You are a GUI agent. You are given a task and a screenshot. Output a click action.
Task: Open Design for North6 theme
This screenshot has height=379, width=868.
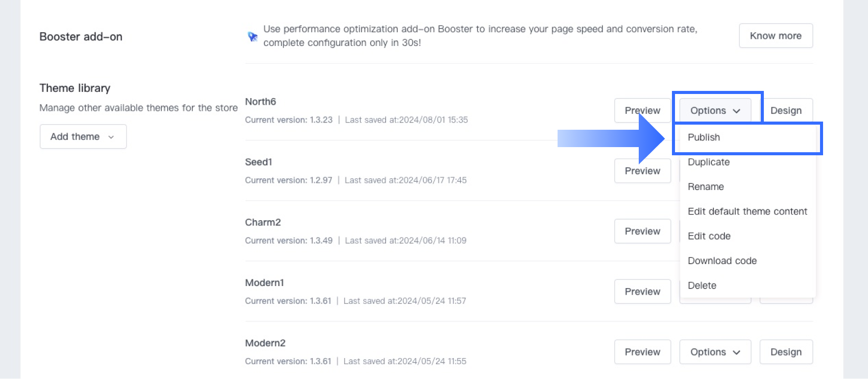click(x=786, y=110)
